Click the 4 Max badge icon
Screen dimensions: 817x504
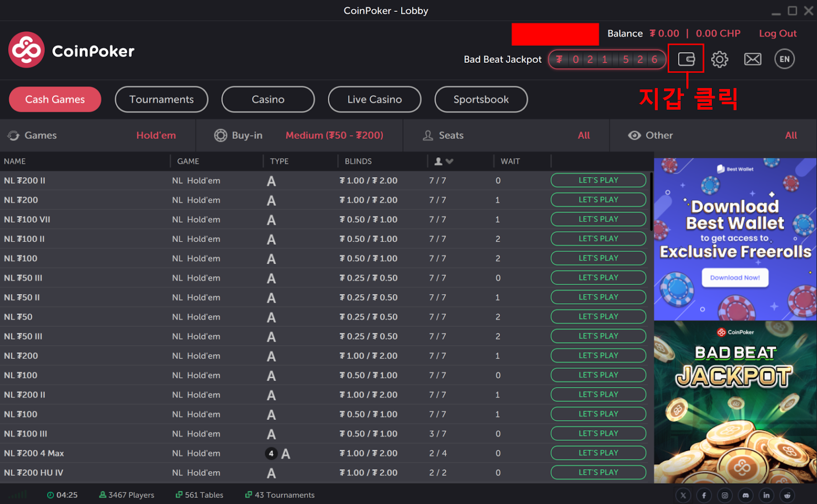click(x=271, y=453)
